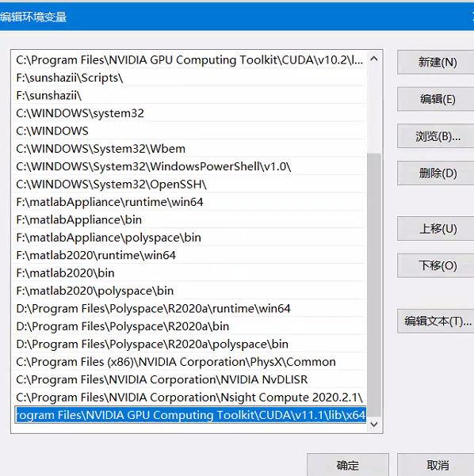
Task: Cancel the dialog with 取消
Action: click(x=436, y=465)
